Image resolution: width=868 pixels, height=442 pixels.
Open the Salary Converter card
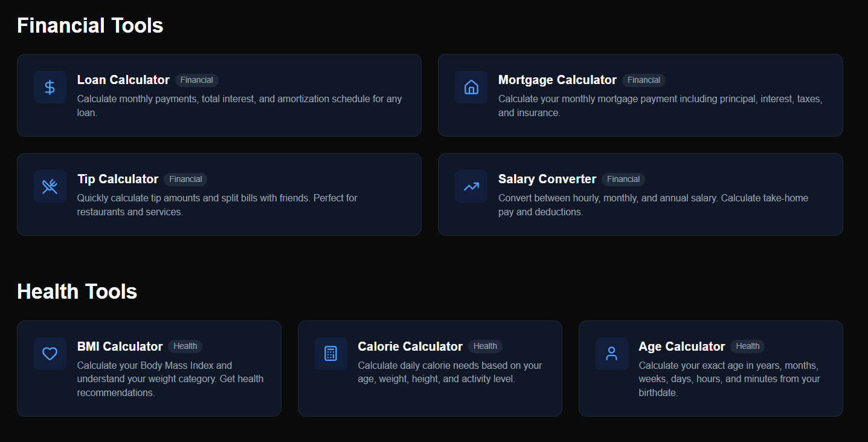[640, 194]
